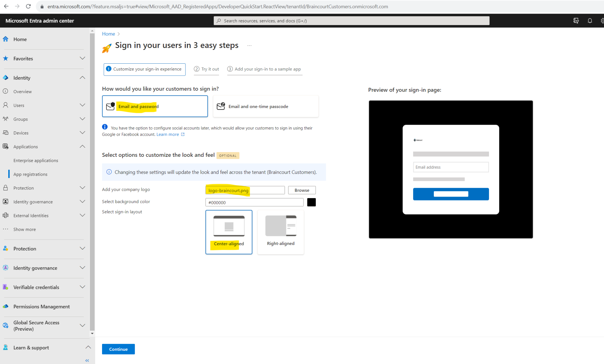
Task: Switch to the Try it out step
Action: tap(206, 69)
